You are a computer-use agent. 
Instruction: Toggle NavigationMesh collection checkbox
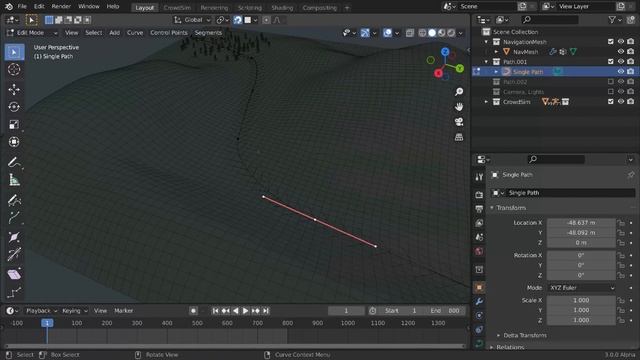(611, 42)
